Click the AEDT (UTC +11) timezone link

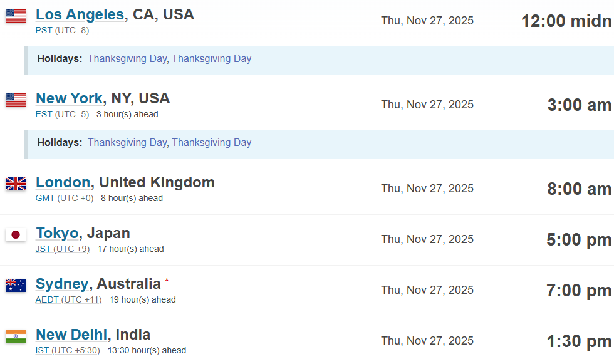[68, 299]
